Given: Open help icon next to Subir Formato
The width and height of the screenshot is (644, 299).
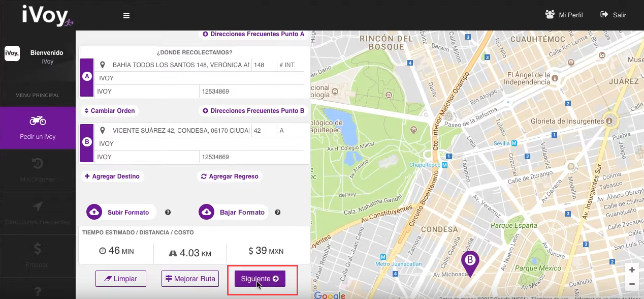Looking at the screenshot, I should [x=168, y=213].
